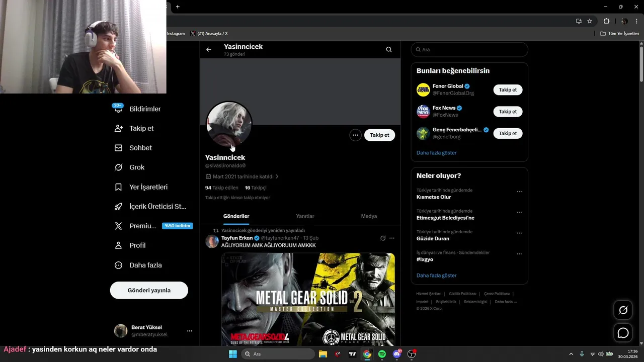Go back with the arrow on profile header
This screenshot has width=644, height=362.
(209, 49)
